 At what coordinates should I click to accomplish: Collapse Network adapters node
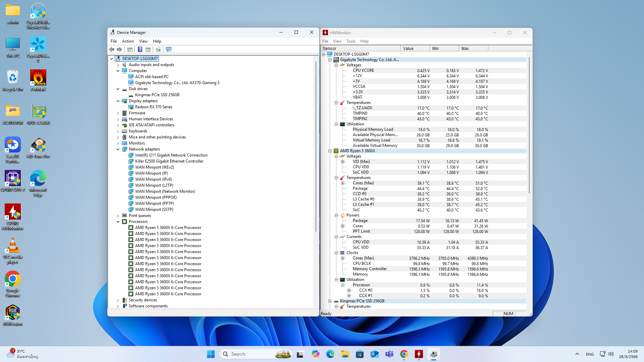(x=118, y=149)
